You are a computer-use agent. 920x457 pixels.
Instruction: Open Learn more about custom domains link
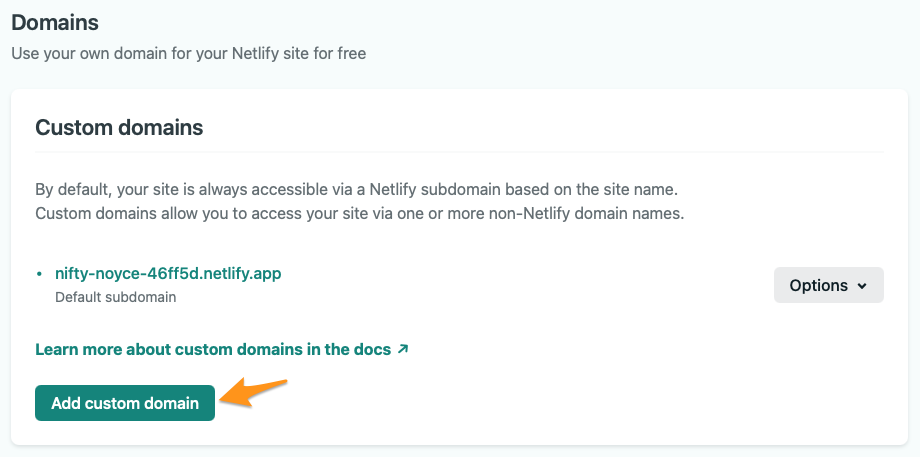(x=222, y=350)
